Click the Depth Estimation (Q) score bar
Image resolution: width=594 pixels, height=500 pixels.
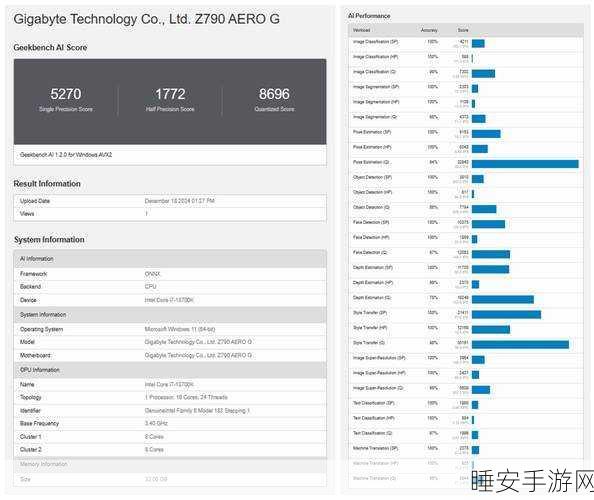click(503, 299)
